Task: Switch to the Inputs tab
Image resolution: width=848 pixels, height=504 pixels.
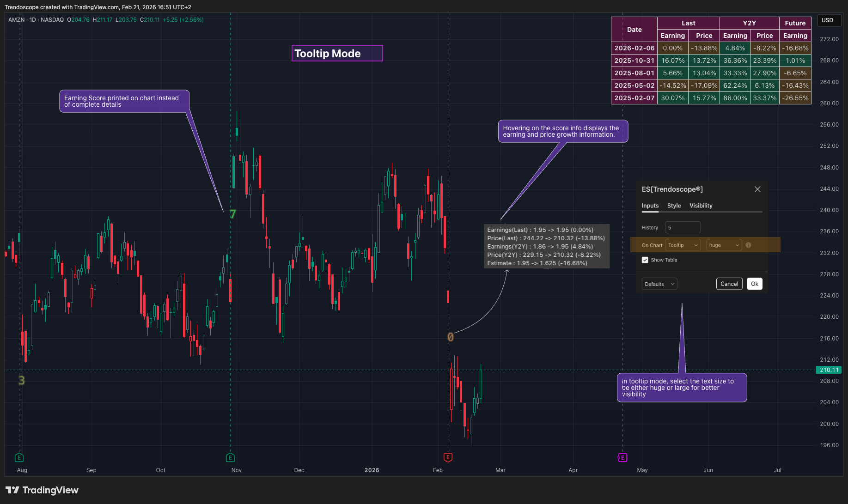Action: pyautogui.click(x=650, y=206)
